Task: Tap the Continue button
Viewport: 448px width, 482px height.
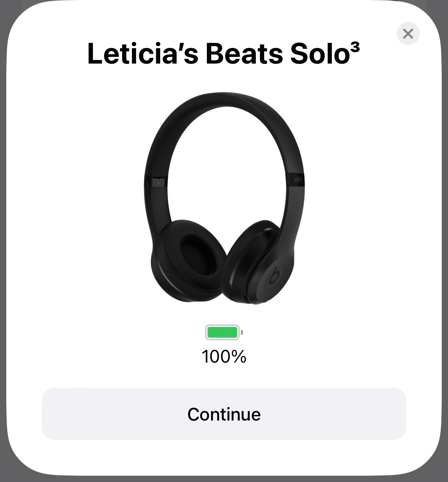Action: 224,414
